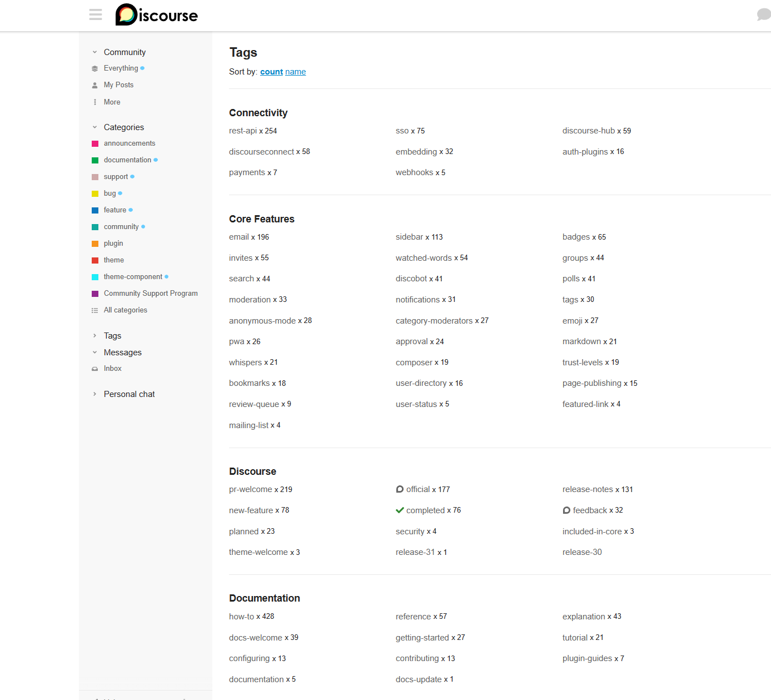The width and height of the screenshot is (771, 700).
Task: Open the Inbox messages link
Action: pyautogui.click(x=112, y=369)
